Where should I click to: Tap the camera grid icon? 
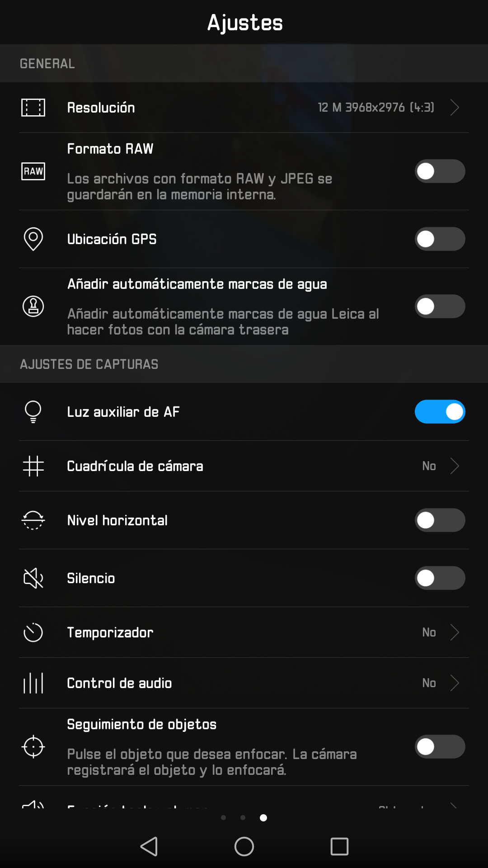(x=33, y=466)
